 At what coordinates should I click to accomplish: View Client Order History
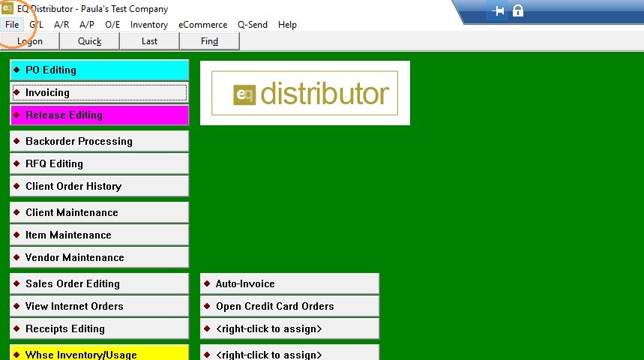tap(100, 186)
